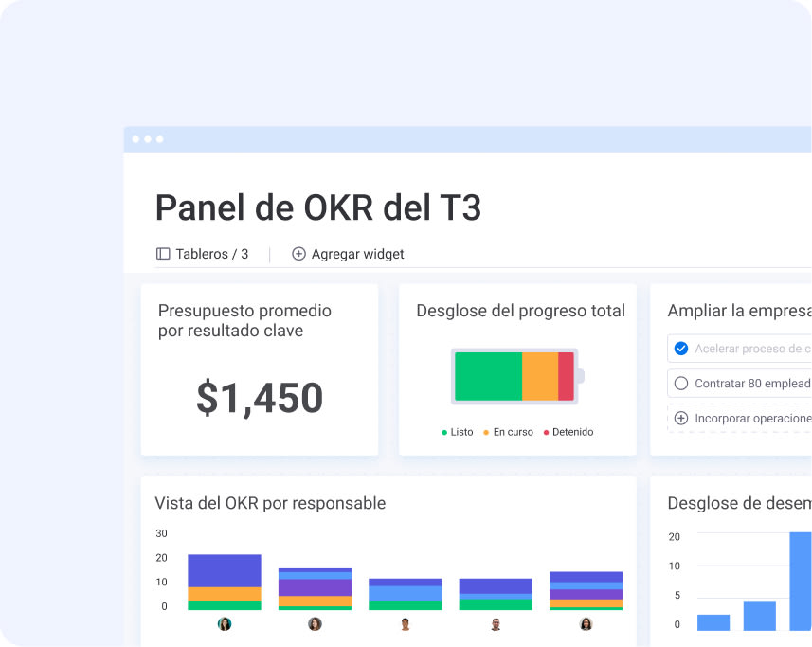
Task: Open Tableros / 3 list
Action: coord(203,254)
